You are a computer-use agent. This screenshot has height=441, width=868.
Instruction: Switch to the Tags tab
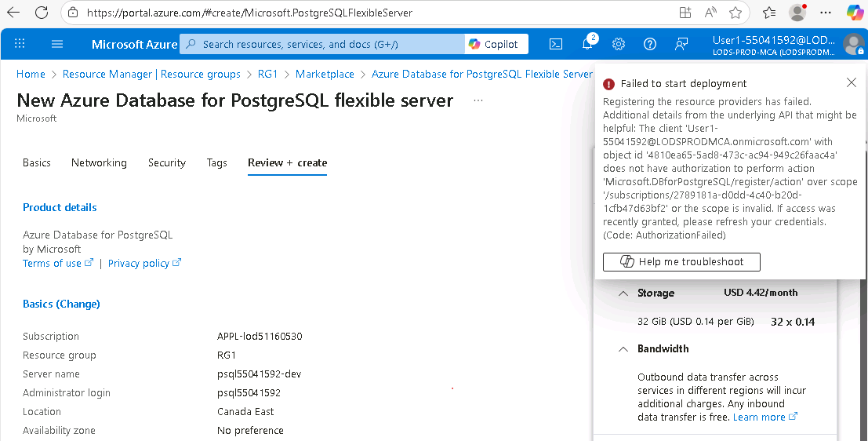click(x=217, y=163)
